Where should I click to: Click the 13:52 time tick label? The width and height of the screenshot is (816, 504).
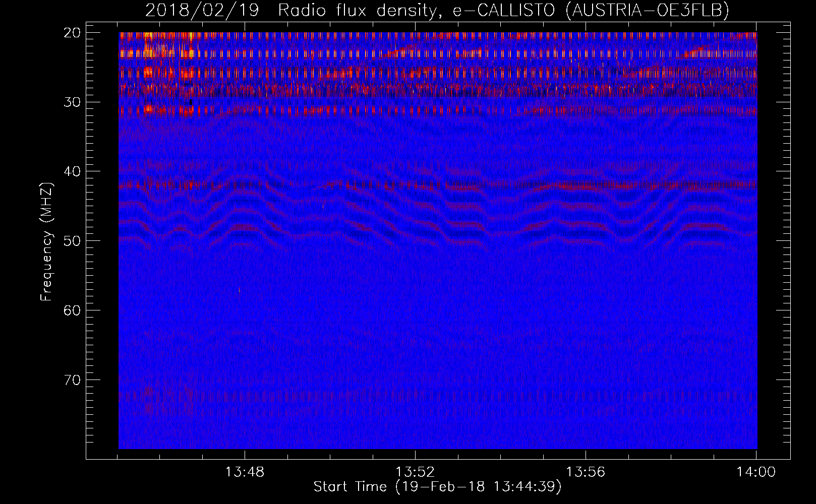[x=415, y=472]
